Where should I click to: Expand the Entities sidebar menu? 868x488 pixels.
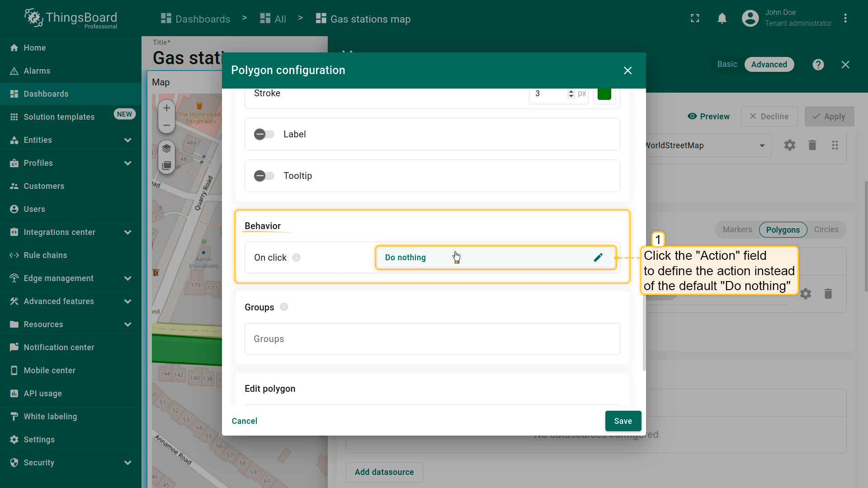click(127, 140)
